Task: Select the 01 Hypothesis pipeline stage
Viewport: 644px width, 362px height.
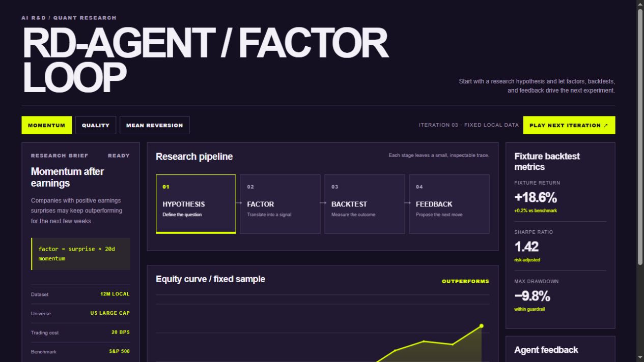Action: [x=196, y=204]
